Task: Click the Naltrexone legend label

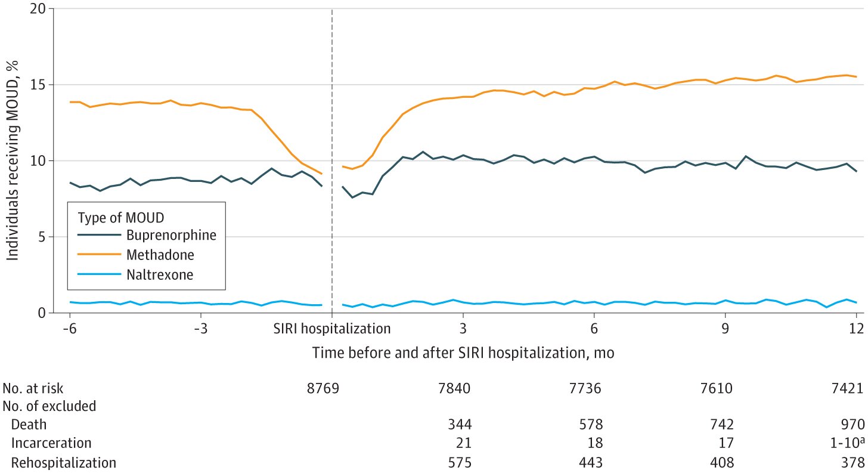Action: tap(160, 274)
